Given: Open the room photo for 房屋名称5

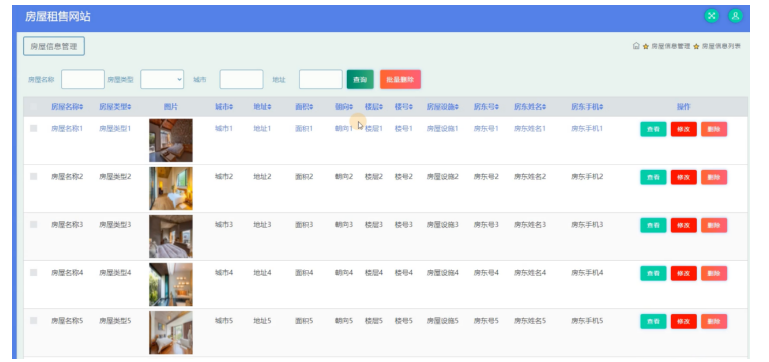Looking at the screenshot, I should [171, 333].
